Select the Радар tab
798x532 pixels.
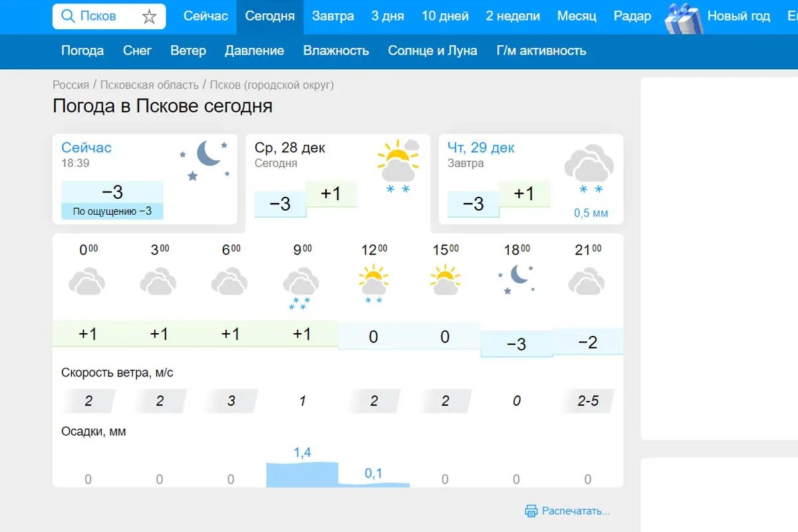[x=632, y=16]
